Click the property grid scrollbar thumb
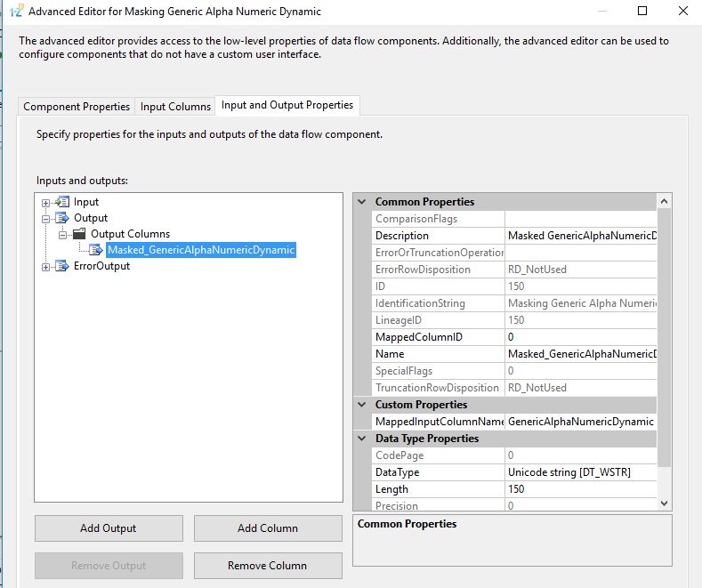The width and height of the screenshot is (702, 588). [664, 338]
